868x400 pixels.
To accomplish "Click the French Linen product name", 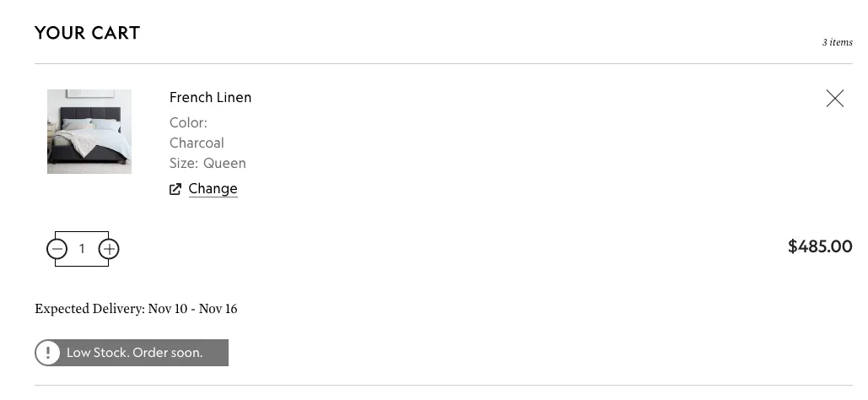I will pyautogui.click(x=210, y=98).
